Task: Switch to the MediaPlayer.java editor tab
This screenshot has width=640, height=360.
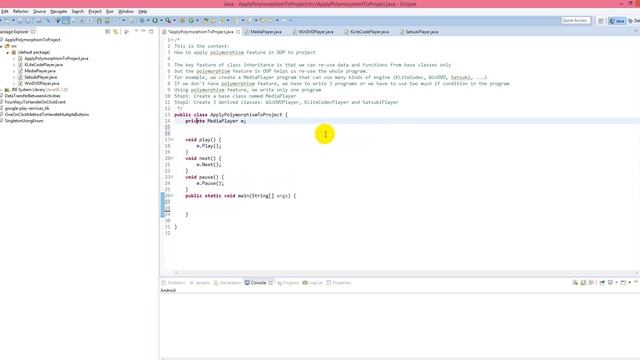Action: coord(266,31)
